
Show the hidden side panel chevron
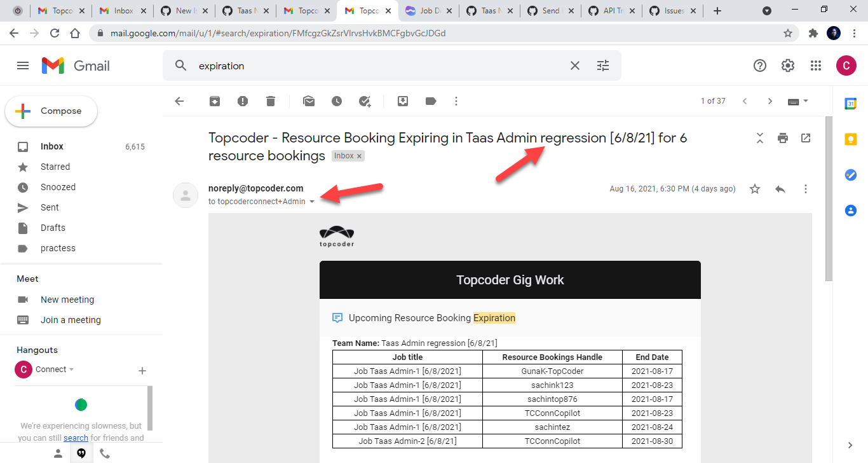point(851,445)
